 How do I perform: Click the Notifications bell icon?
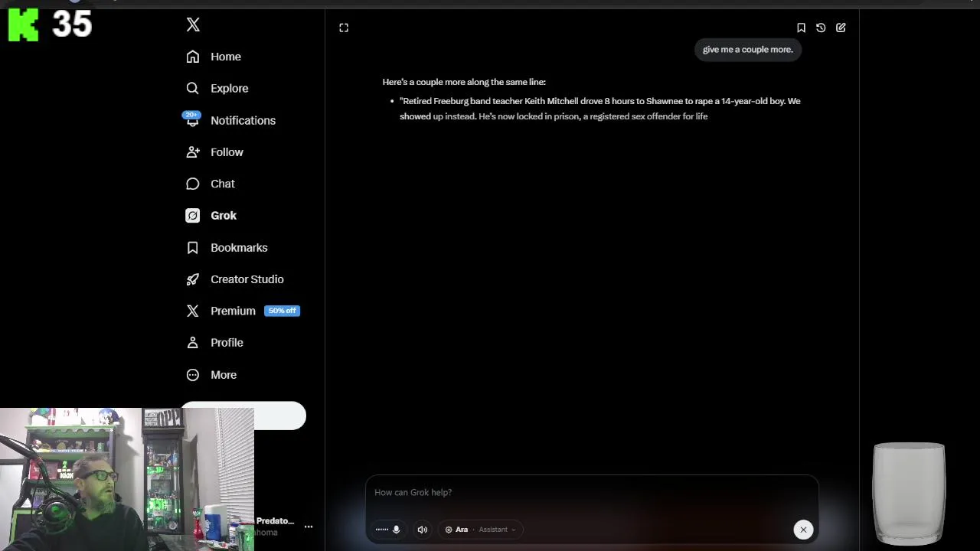click(193, 121)
